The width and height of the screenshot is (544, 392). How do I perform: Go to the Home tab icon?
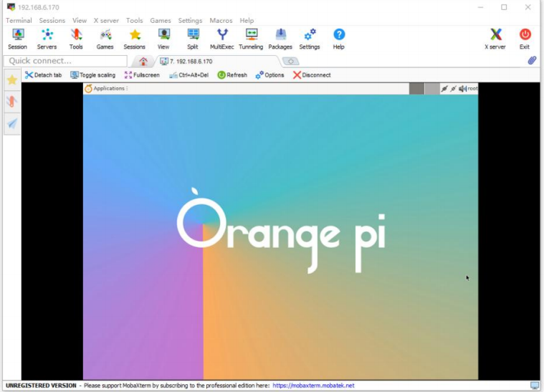pyautogui.click(x=143, y=62)
